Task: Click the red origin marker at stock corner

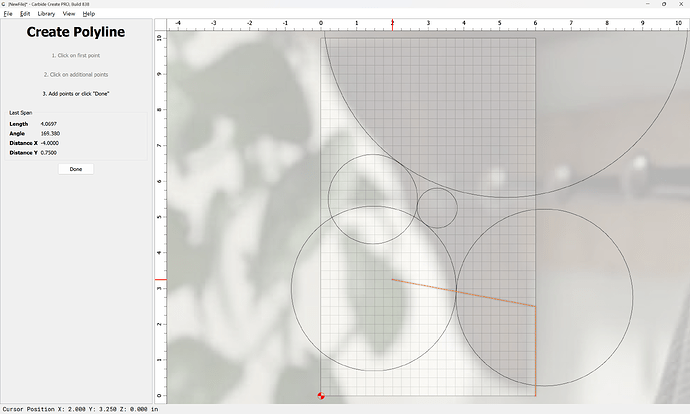Action: click(x=321, y=397)
